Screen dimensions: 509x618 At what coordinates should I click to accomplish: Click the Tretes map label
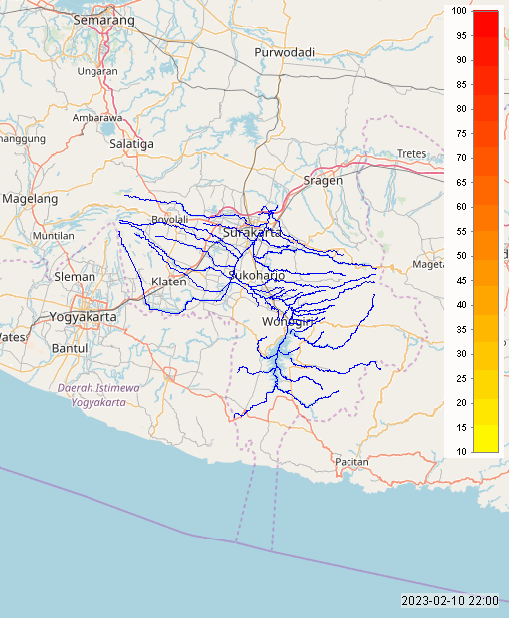tap(411, 153)
